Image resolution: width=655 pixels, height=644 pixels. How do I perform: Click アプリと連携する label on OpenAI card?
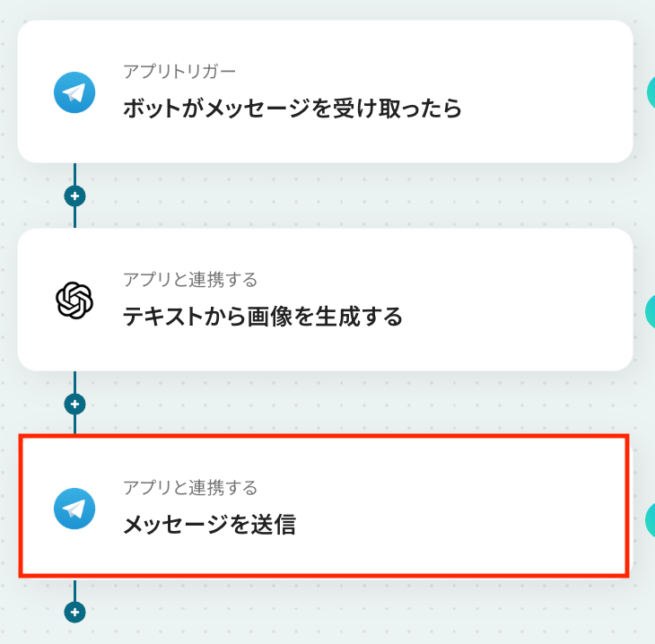click(x=190, y=280)
